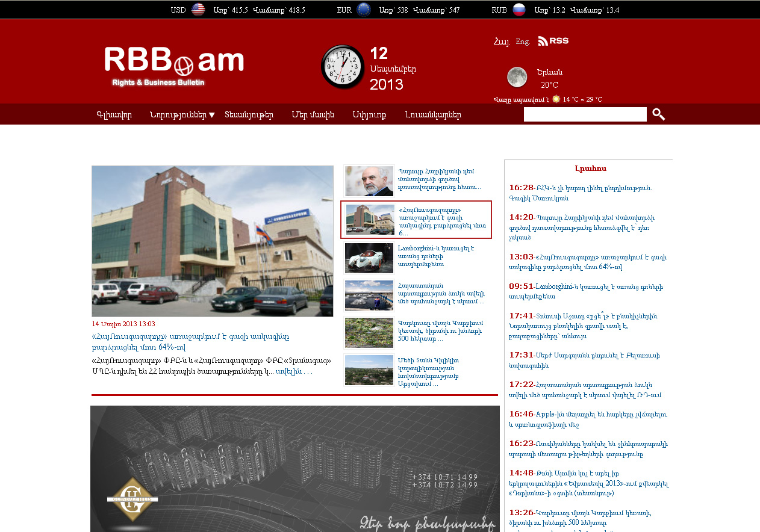Image resolution: width=760 pixels, height=532 pixels.
Task: Click the 20°C temperature reading
Action: click(549, 85)
